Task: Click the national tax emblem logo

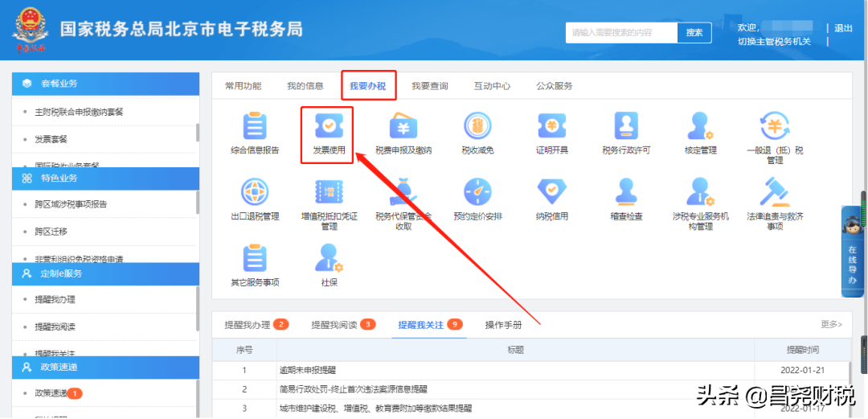Action: point(30,31)
